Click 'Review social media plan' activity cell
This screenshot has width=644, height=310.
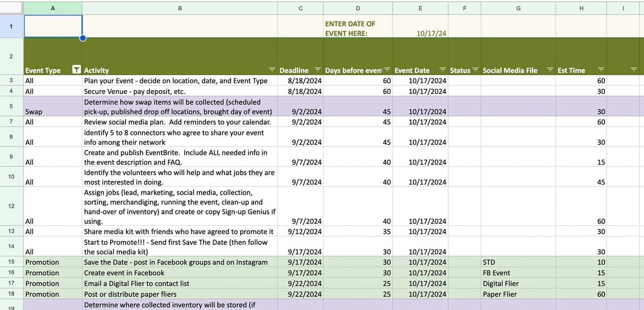[x=180, y=122]
